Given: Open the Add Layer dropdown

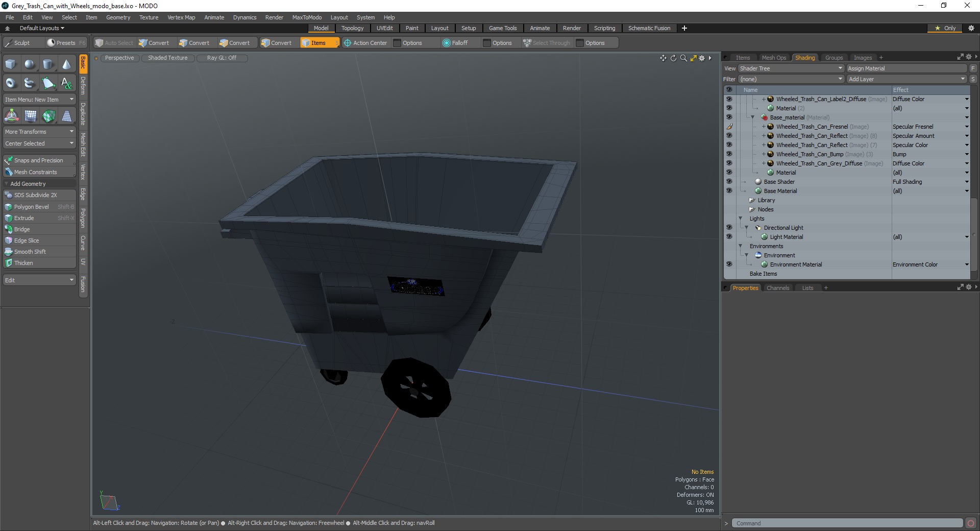Looking at the screenshot, I should (906, 79).
